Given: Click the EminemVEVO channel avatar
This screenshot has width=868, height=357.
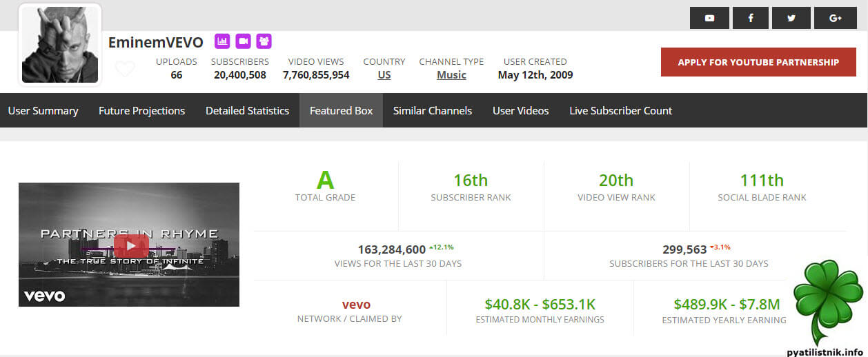Looking at the screenshot, I should coord(60,44).
